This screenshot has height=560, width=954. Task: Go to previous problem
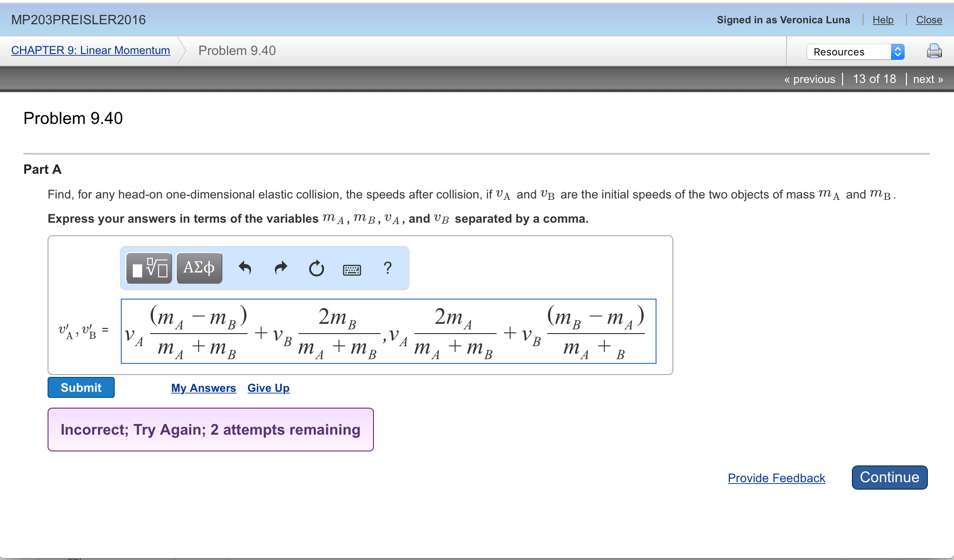coord(809,79)
